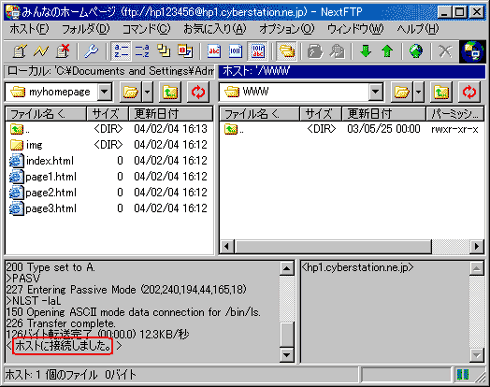The height and width of the screenshot is (387, 490).
Task: Click log pane scroll down arrow
Action: pos(287,355)
